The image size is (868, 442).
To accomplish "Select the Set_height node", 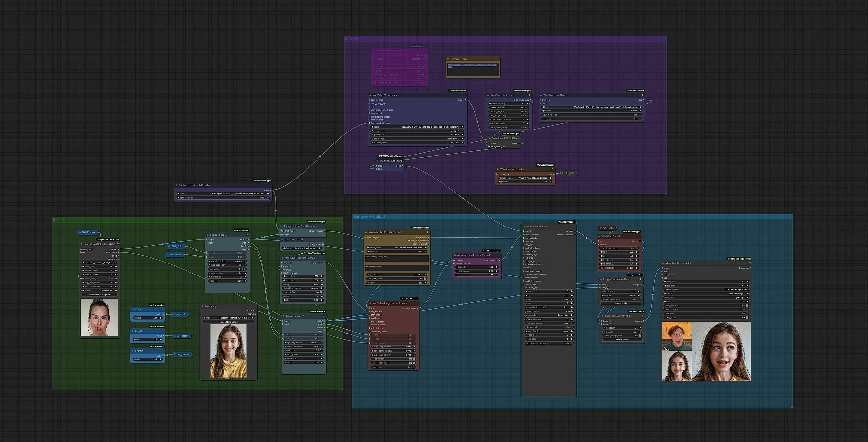I will [182, 336].
